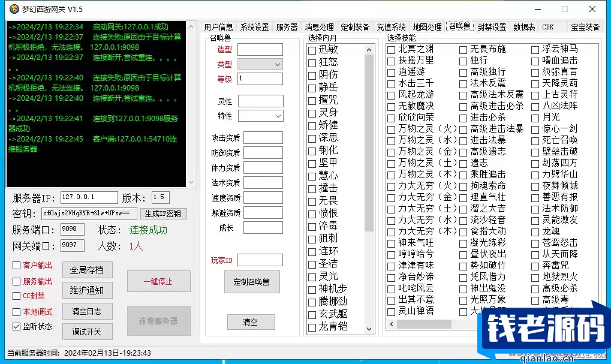The height and width of the screenshot is (364, 611).
Task: Click the 定制召唤兽 button
Action: coord(252,282)
